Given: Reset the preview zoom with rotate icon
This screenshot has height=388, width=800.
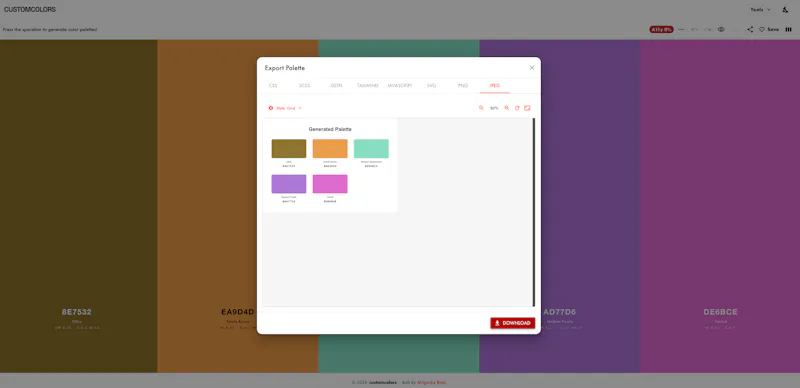Looking at the screenshot, I should coord(517,108).
